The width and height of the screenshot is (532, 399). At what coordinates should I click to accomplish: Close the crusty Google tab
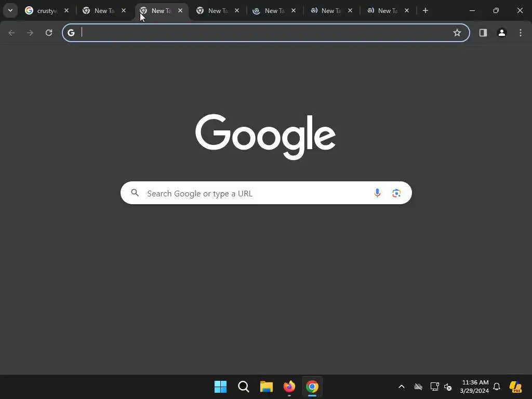point(66,10)
